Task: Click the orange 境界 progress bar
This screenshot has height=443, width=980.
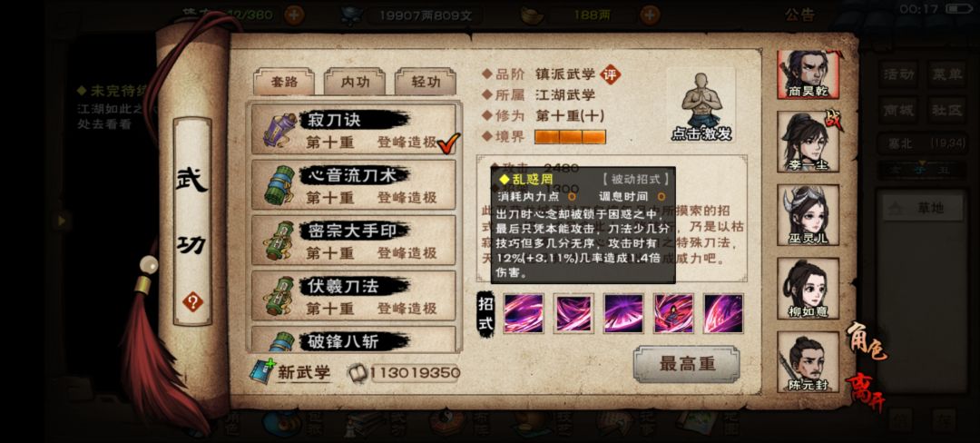Action: click(x=570, y=137)
